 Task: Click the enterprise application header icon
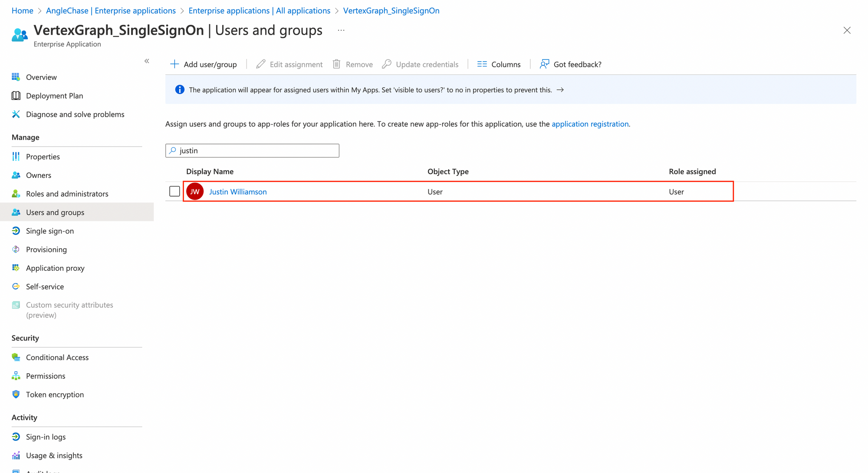click(x=20, y=35)
